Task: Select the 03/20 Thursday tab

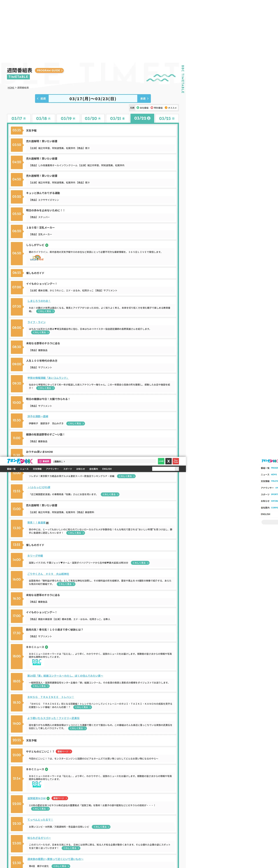Action: (x=92, y=119)
